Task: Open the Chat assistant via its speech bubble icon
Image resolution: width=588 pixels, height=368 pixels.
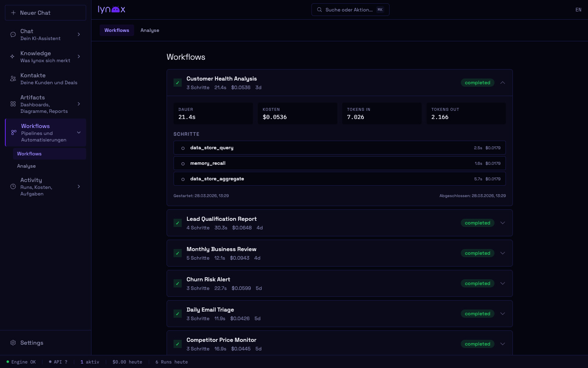Action: pyautogui.click(x=13, y=34)
